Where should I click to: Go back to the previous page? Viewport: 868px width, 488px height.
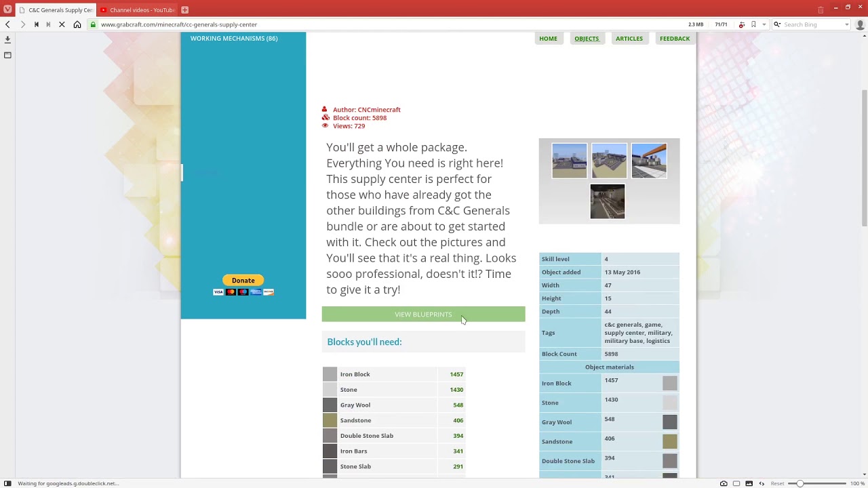7,24
